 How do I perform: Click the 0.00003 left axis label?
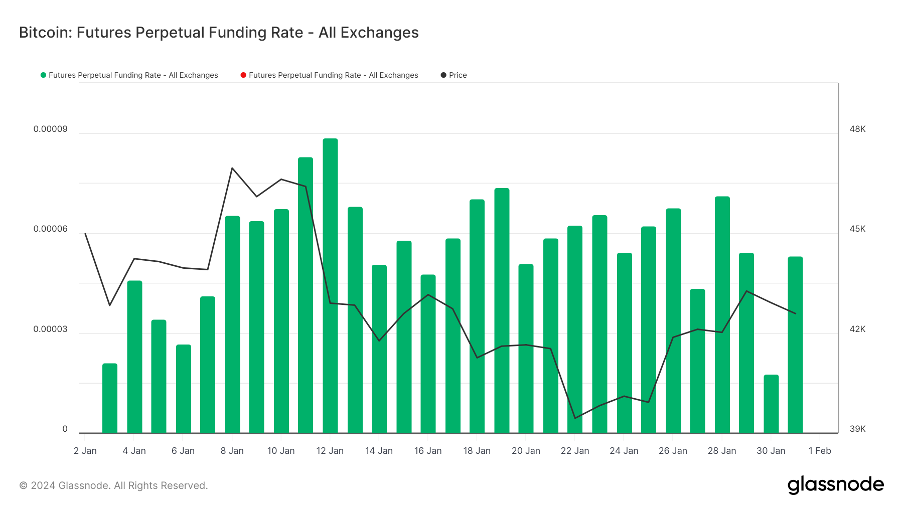(x=50, y=329)
